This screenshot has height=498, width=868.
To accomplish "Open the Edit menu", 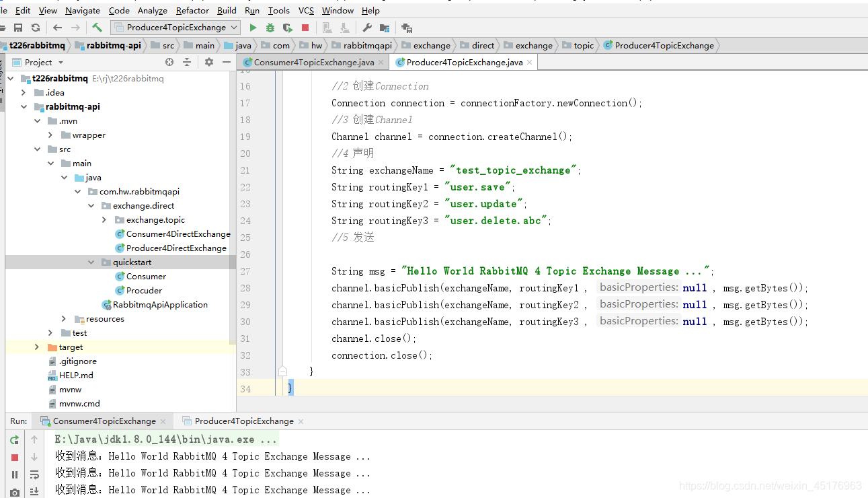I will tap(23, 10).
